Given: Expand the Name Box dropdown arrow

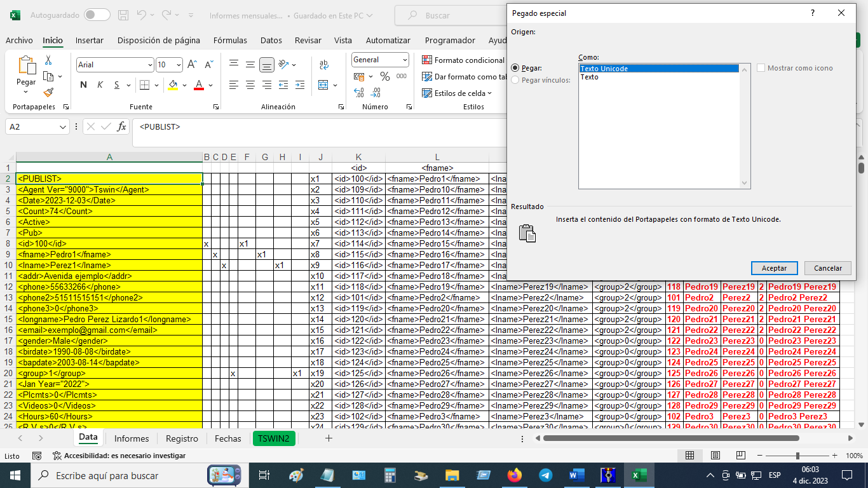Looking at the screenshot, I should [63, 127].
